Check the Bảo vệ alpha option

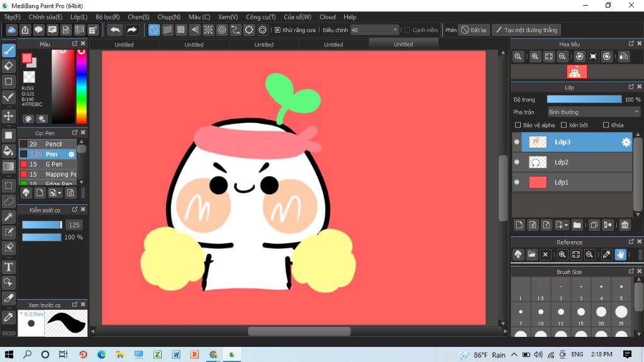518,125
